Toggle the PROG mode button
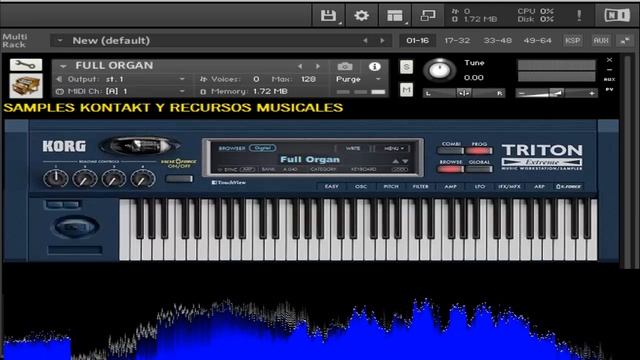Image resolution: width=640 pixels, height=360 pixels. [479, 151]
